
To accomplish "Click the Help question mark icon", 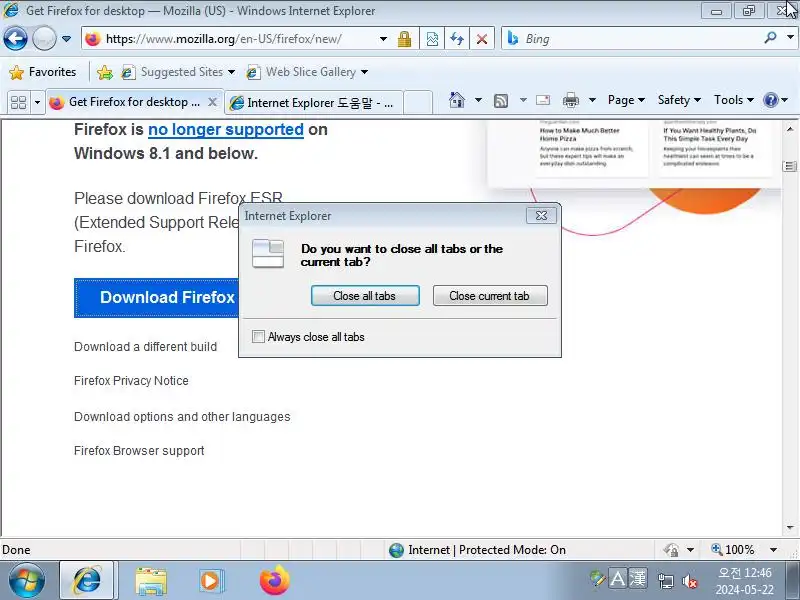I will coord(770,100).
